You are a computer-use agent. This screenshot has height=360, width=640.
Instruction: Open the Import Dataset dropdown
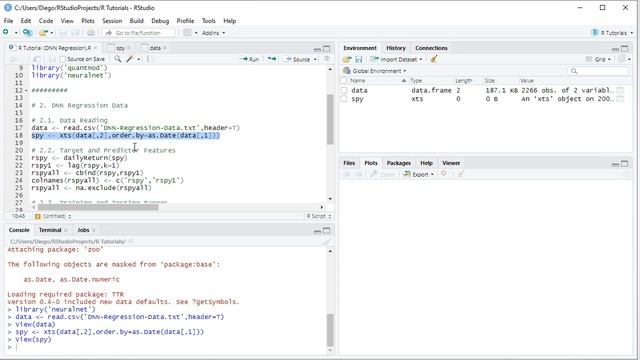[x=396, y=60]
